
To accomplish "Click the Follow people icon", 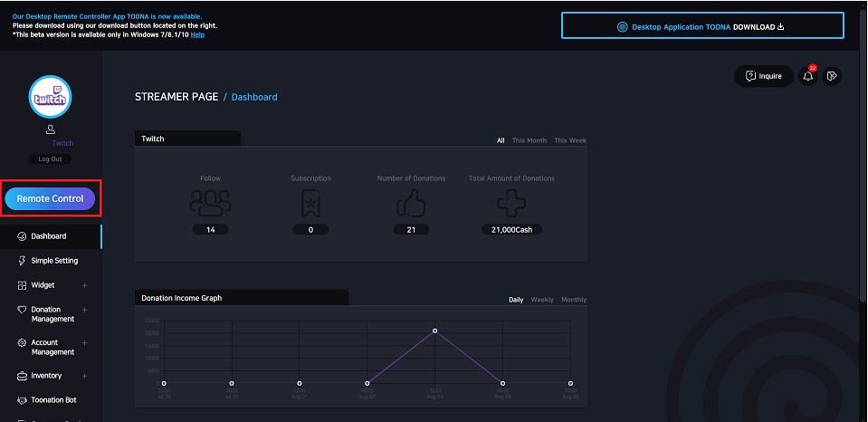I will coord(210,203).
